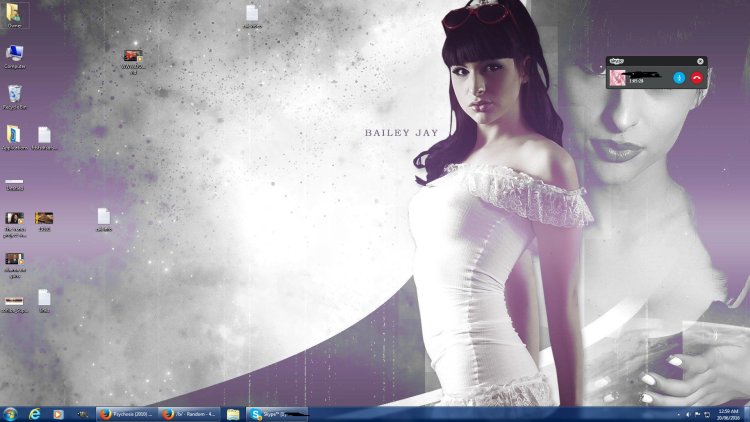The height and width of the screenshot is (422, 750).
Task: Open the volume speaker tray icon
Action: tap(688, 415)
